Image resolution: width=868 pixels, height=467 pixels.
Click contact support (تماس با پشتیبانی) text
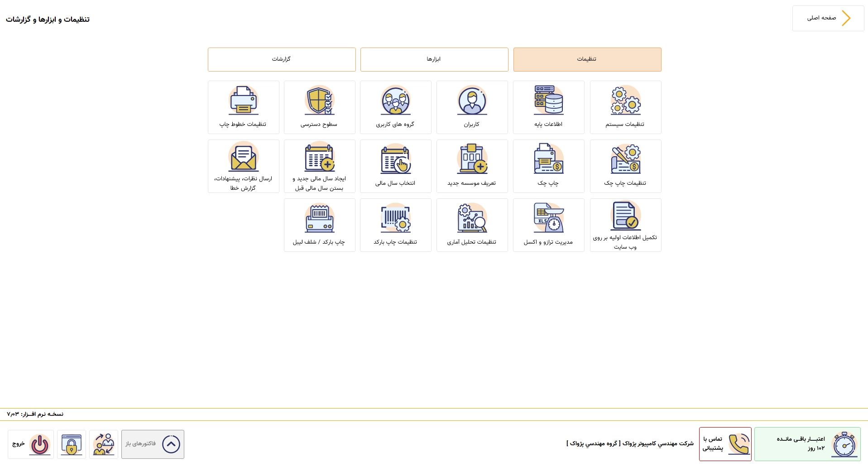[713, 444]
